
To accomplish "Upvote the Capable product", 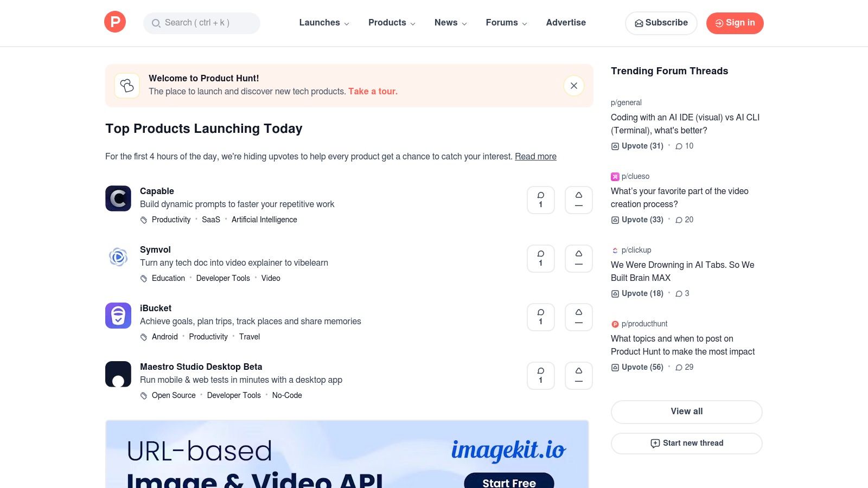I will (x=579, y=200).
